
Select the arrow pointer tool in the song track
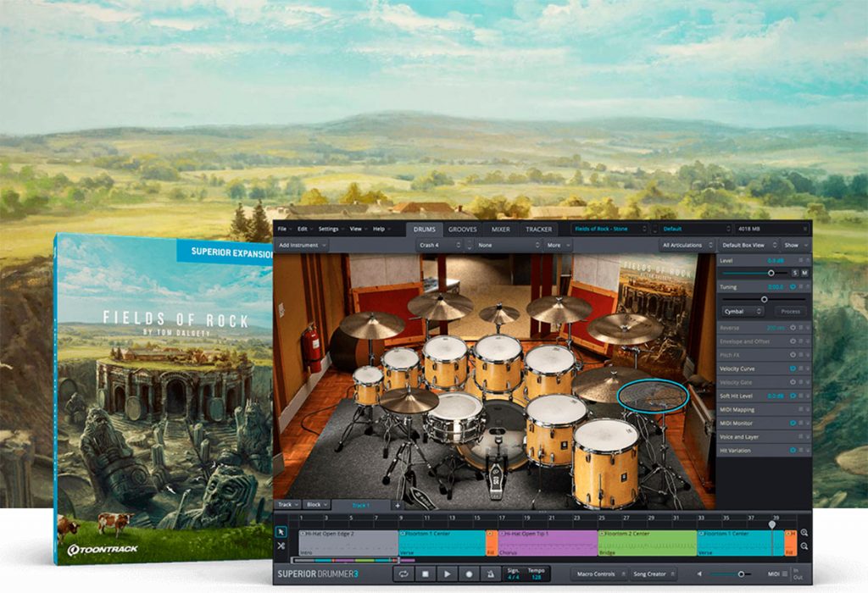tap(281, 532)
